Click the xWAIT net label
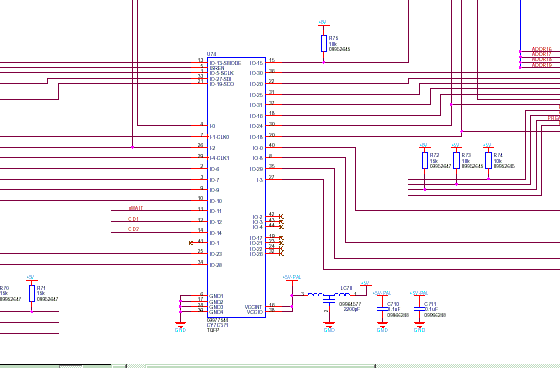Viewport: 560px width, 368px height. (x=136, y=208)
